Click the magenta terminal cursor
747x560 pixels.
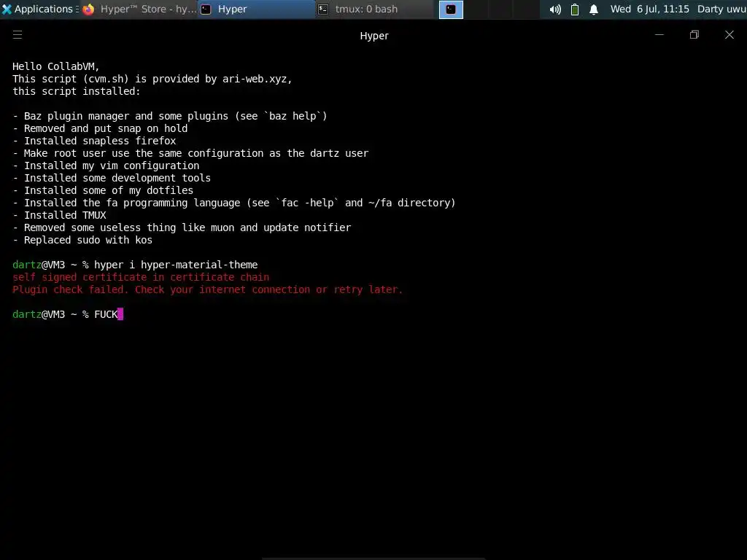click(x=120, y=314)
